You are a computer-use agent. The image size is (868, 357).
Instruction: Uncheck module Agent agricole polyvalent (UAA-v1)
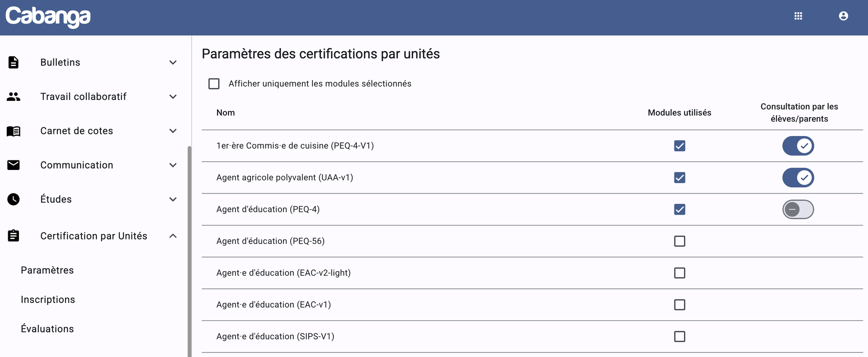point(679,178)
